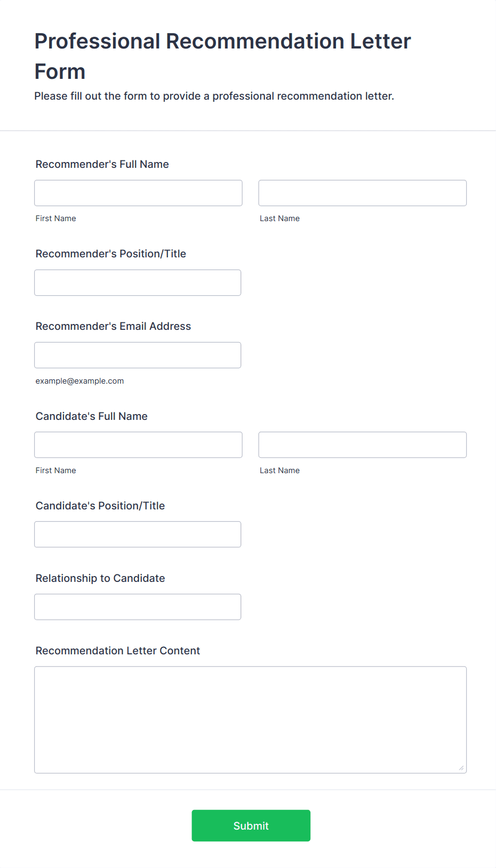This screenshot has height=868, width=496.
Task: Click the Candidate's Last Name input box
Action: click(362, 444)
